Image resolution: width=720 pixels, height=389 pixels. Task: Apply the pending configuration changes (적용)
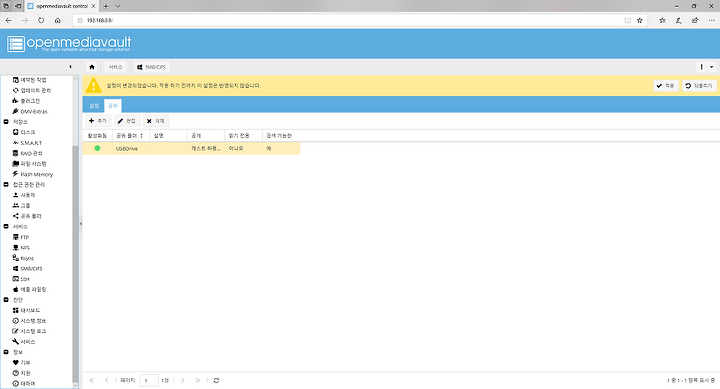click(666, 86)
